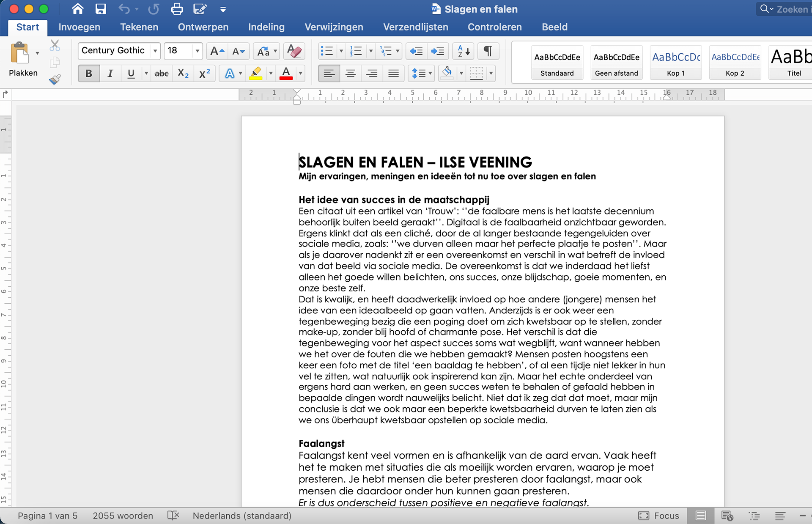812x524 pixels.
Task: Increase indent with the indent icon
Action: coord(437,51)
